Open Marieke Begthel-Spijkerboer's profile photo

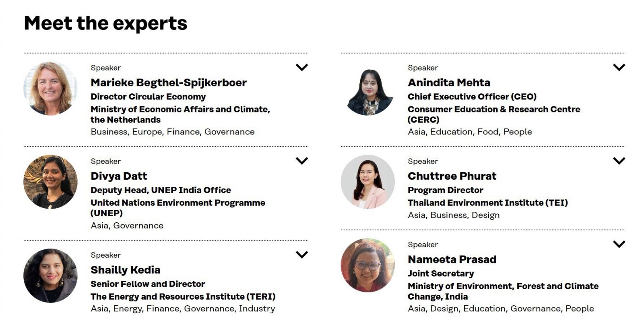[x=50, y=88]
